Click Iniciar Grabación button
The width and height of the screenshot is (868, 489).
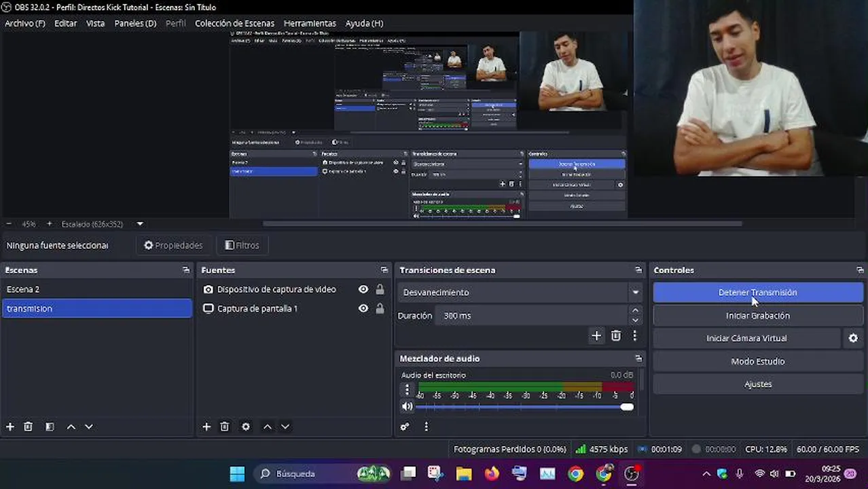coord(758,316)
